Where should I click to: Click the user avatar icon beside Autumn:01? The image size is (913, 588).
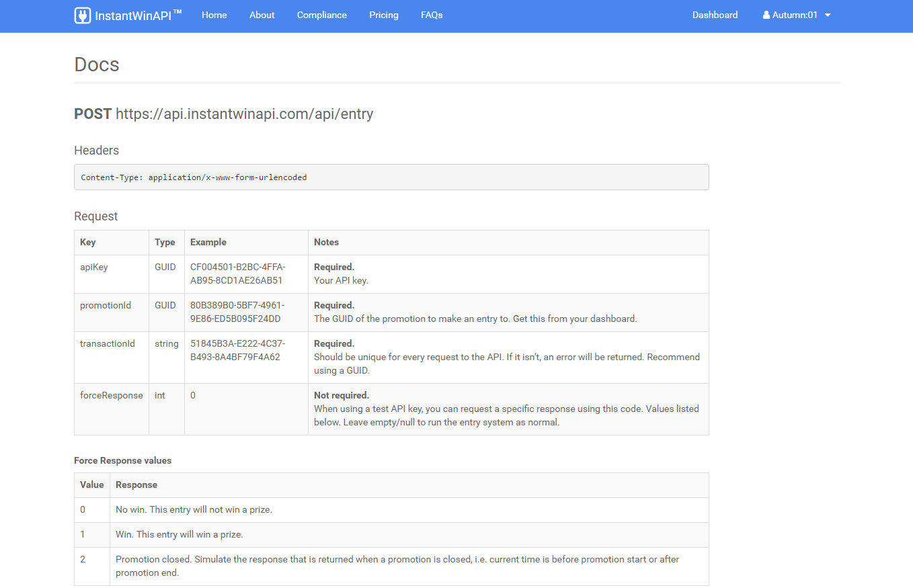[x=766, y=15]
